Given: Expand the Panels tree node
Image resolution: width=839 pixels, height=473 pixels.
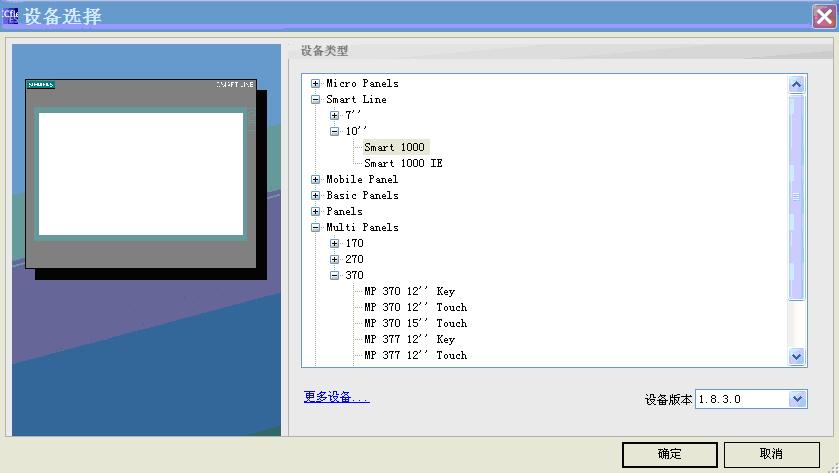Looking at the screenshot, I should coord(316,211).
